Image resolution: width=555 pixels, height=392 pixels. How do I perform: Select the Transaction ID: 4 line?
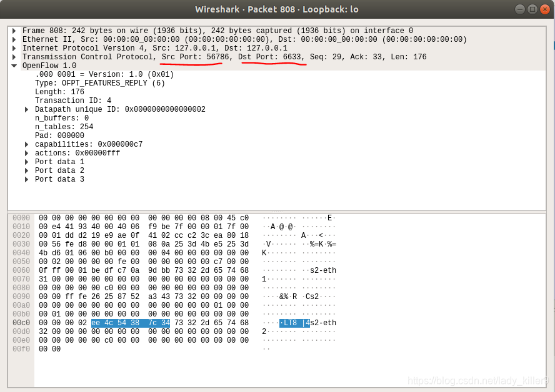73,100
